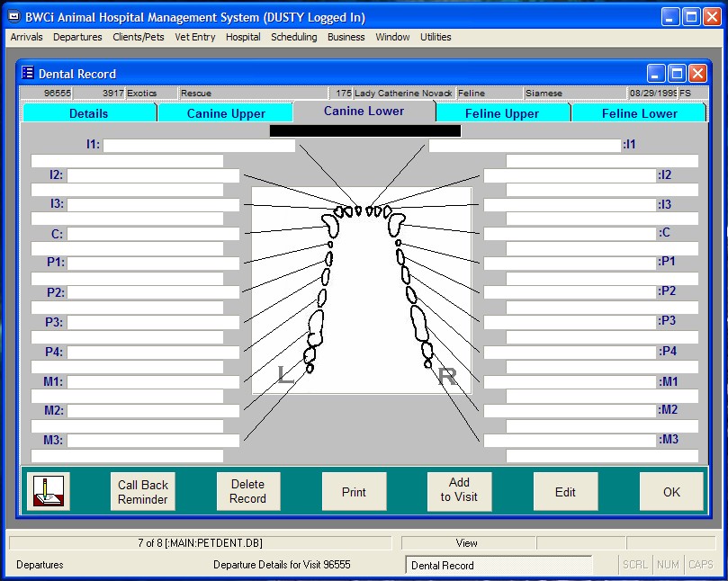Click the left M3 input field

point(153,441)
